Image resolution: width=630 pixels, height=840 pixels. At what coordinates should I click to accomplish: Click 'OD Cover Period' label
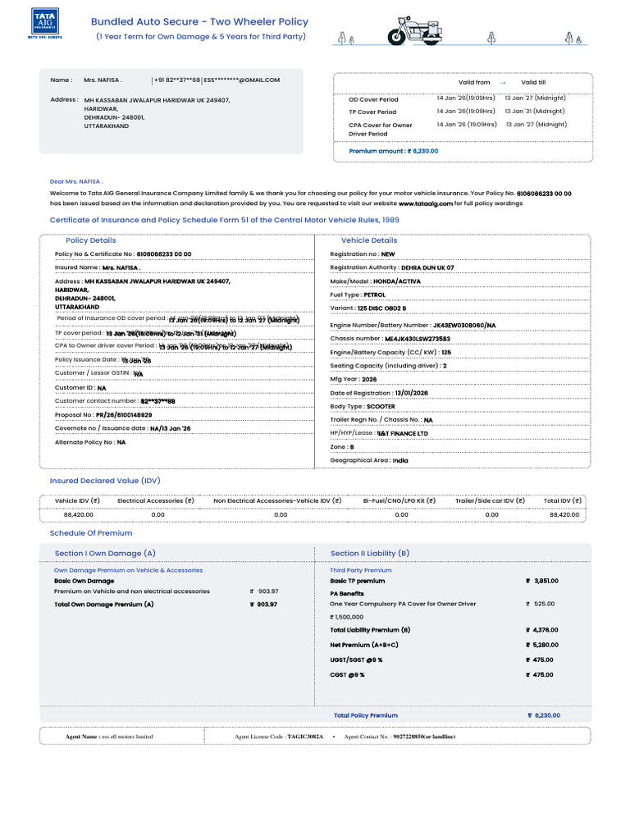click(x=373, y=99)
